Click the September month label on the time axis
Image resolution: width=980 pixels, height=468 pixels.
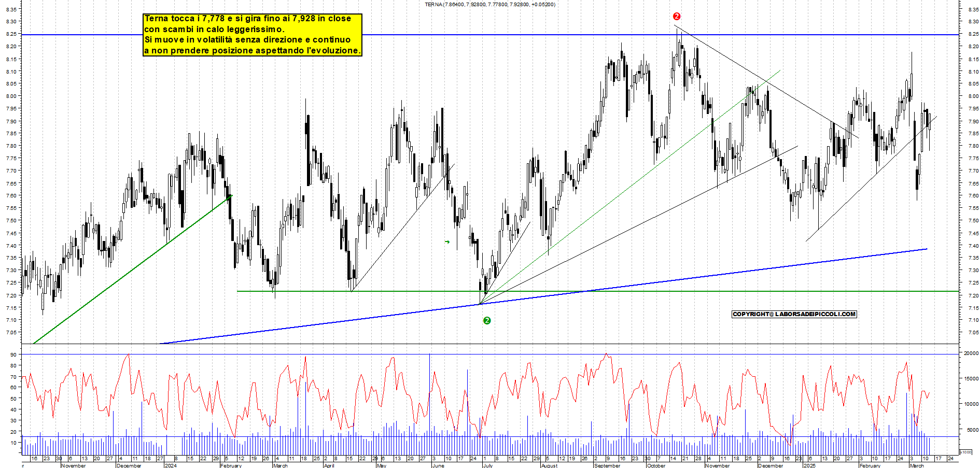(607, 465)
